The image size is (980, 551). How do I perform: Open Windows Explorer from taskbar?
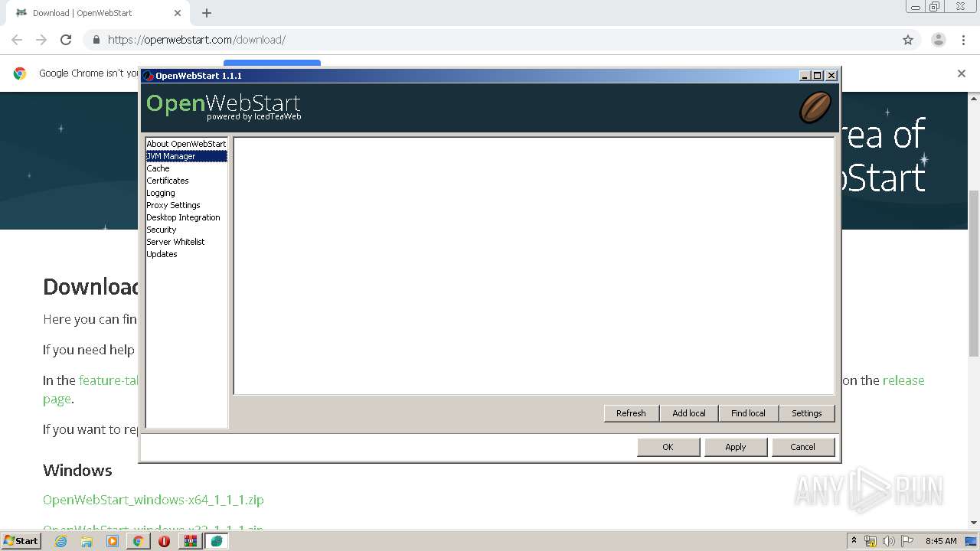coord(87,541)
